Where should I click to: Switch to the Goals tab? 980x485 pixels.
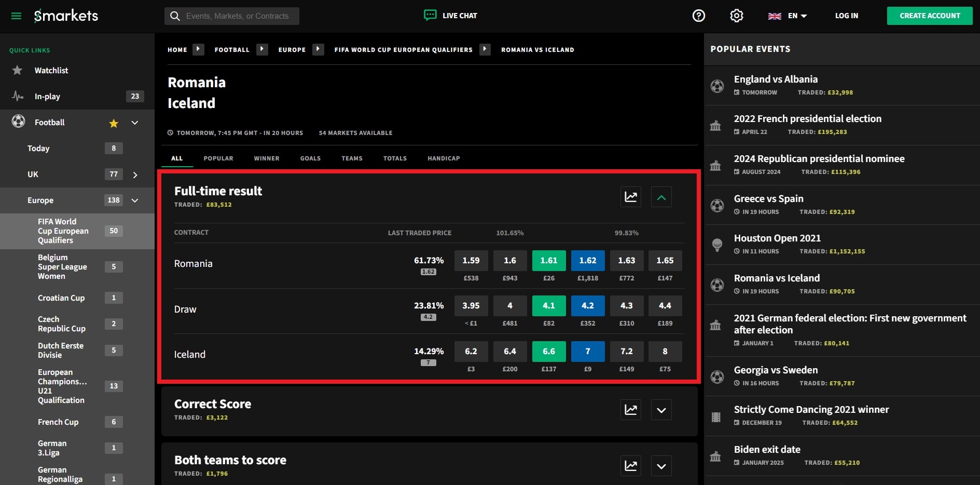click(x=310, y=158)
